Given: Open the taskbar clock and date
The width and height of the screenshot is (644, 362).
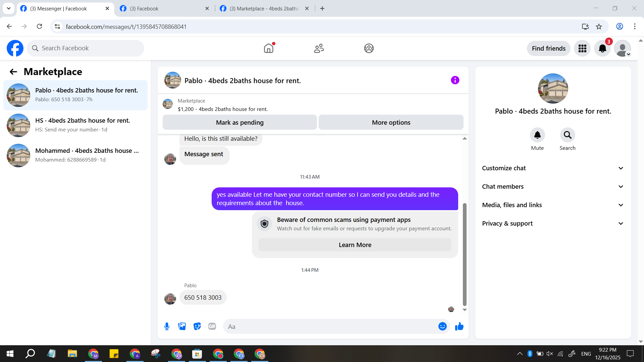Looking at the screenshot, I should (x=608, y=354).
